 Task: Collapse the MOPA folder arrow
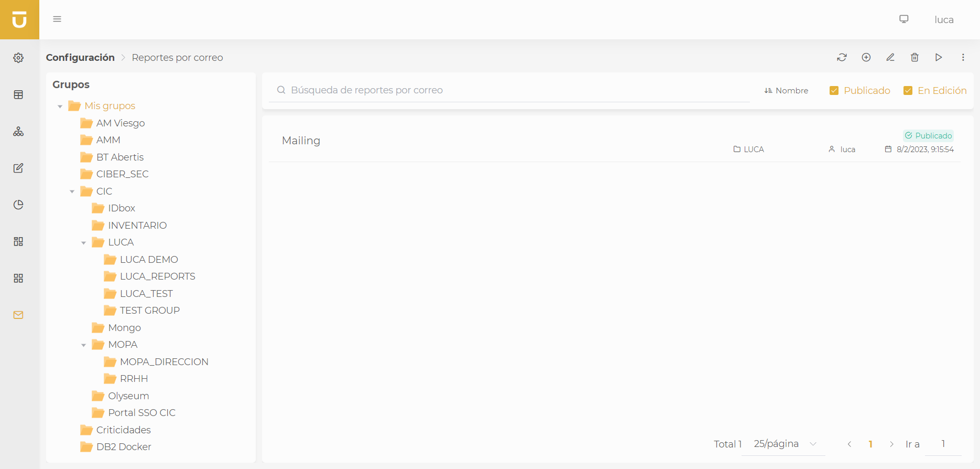pyautogui.click(x=84, y=345)
